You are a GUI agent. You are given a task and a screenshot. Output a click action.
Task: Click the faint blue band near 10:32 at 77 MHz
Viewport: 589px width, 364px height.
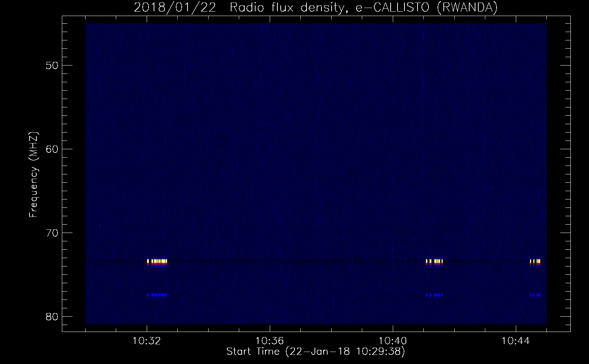(157, 295)
